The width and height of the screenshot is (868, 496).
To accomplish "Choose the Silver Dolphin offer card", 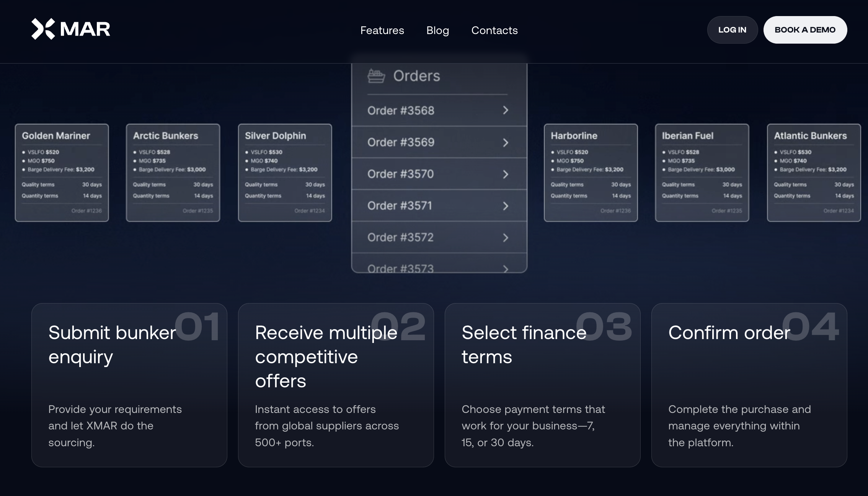I will (x=285, y=173).
